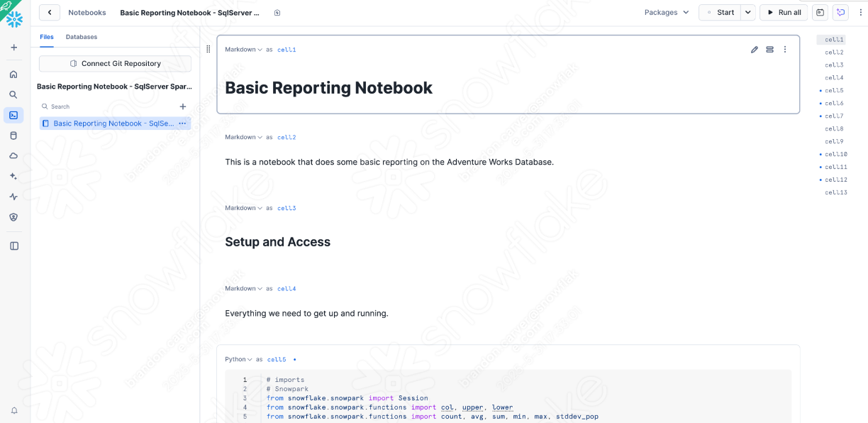868x423 pixels.
Task: Open the Admin shield icon in sidebar
Action: (13, 217)
